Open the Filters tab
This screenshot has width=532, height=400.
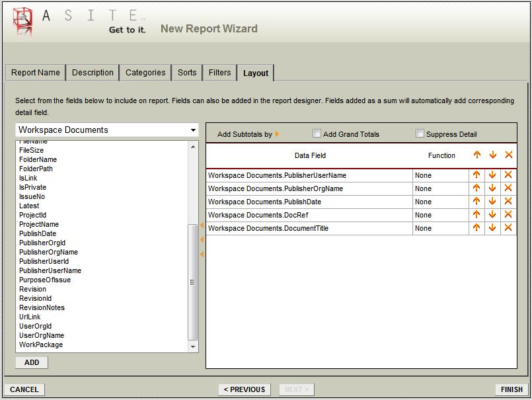pos(220,73)
